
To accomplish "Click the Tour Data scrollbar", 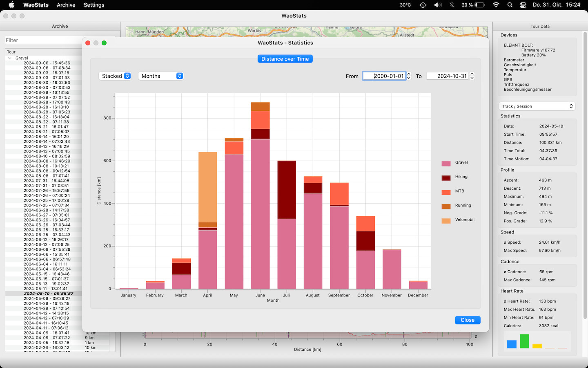I will 585,176.
